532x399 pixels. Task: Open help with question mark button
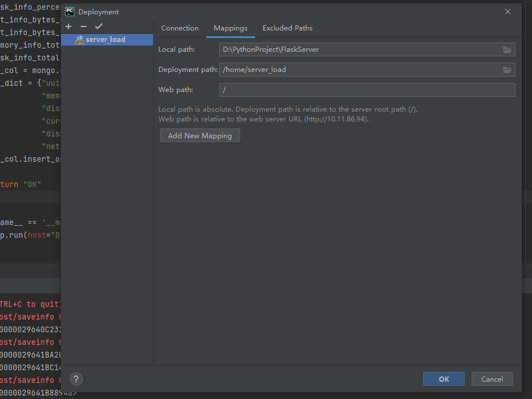76,379
